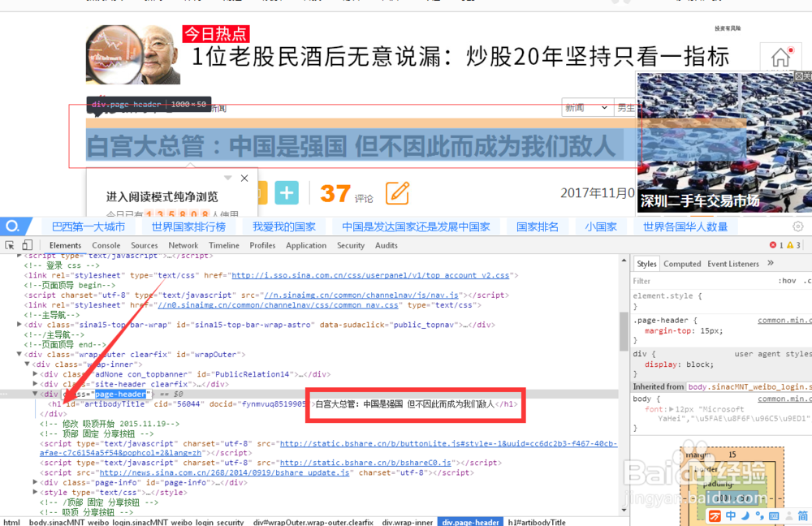This screenshot has height=526, width=812.
Task: Select the Event Listeners pane tab
Action: tap(732, 264)
